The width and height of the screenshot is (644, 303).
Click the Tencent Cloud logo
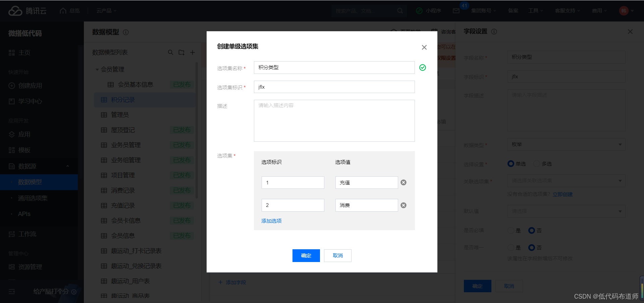pos(27,11)
